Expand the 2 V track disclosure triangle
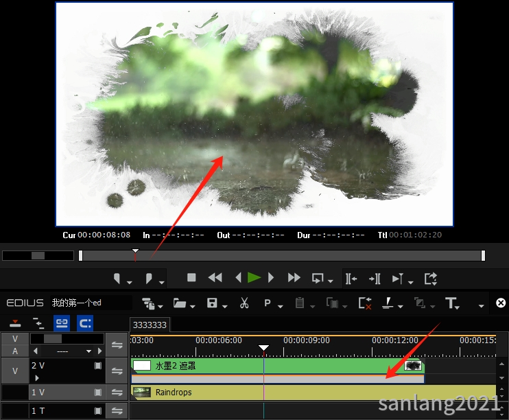509x420 pixels. [36, 377]
